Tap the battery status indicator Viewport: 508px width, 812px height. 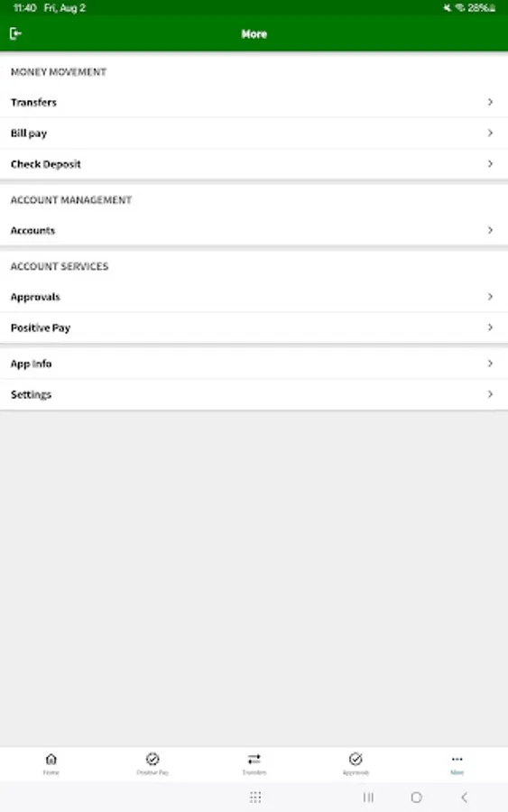(x=482, y=8)
